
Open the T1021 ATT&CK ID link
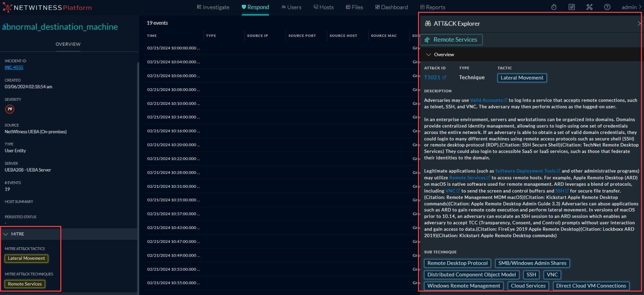coord(435,77)
